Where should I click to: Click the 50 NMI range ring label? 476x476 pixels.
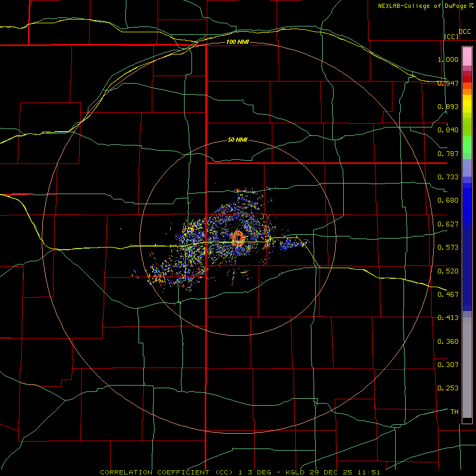tap(237, 140)
